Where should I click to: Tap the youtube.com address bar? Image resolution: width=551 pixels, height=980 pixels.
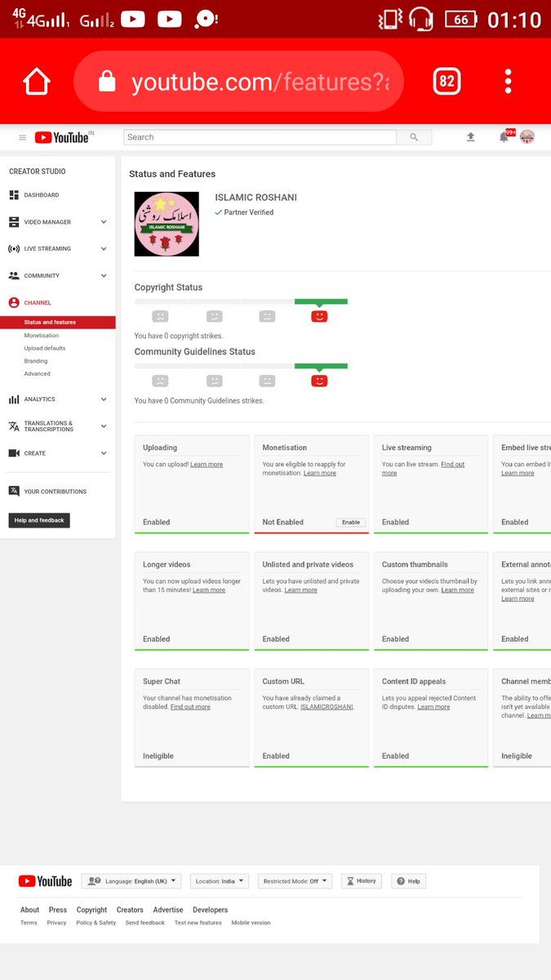[238, 81]
